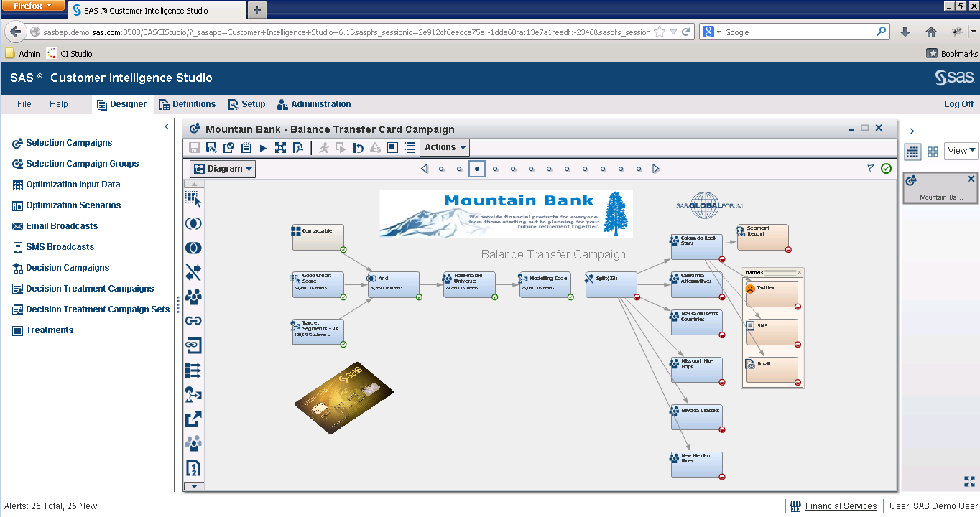
Task: Click the Financial Services link in status bar
Action: coord(841,506)
